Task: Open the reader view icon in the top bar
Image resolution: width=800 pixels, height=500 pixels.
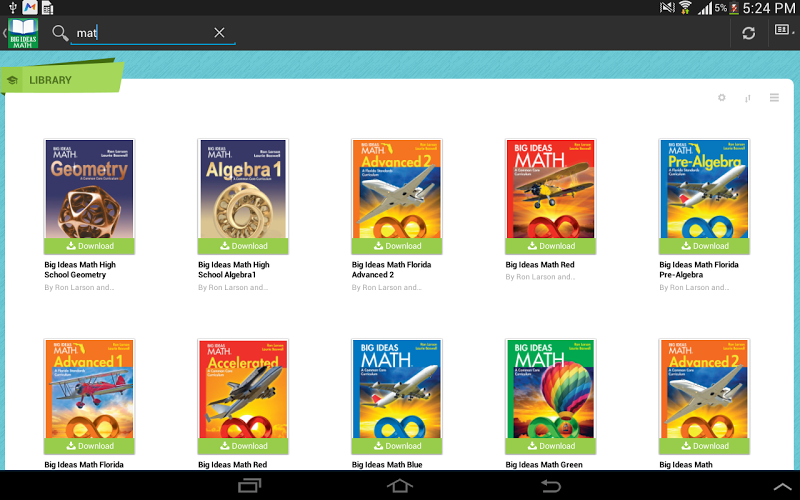Action: point(783,30)
